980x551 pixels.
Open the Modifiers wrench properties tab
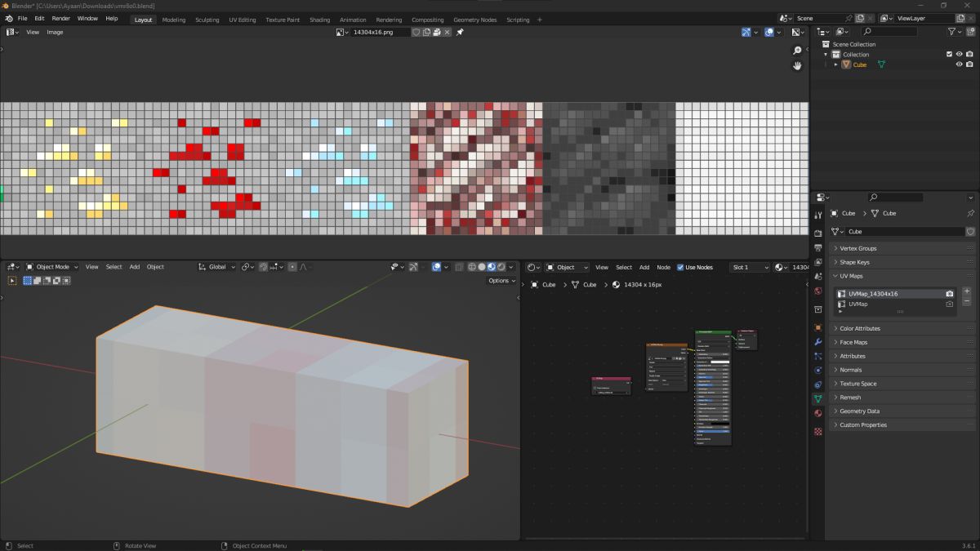[x=818, y=341]
